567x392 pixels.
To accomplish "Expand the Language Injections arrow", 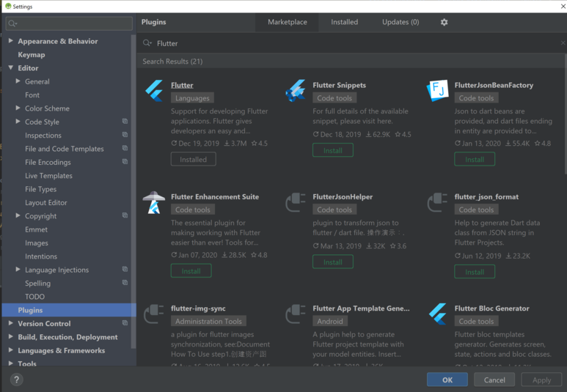I will coord(18,269).
